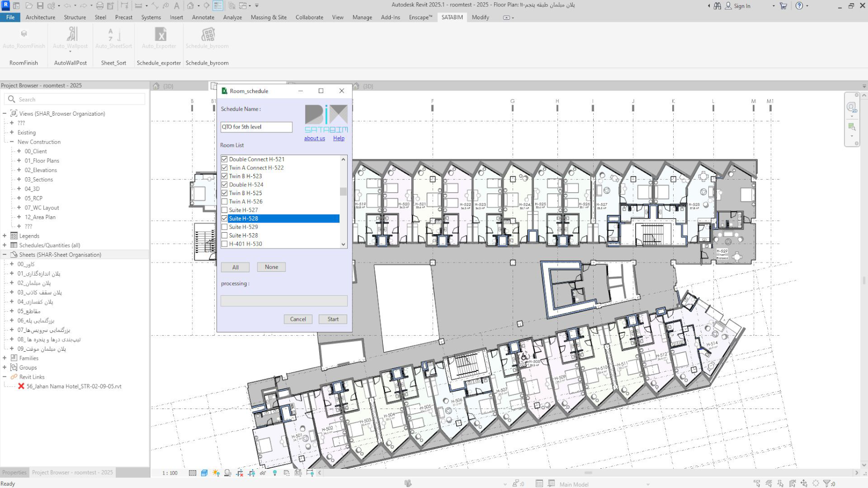This screenshot has width=868, height=488.
Task: Open the Modify ribbon tab
Action: click(480, 17)
